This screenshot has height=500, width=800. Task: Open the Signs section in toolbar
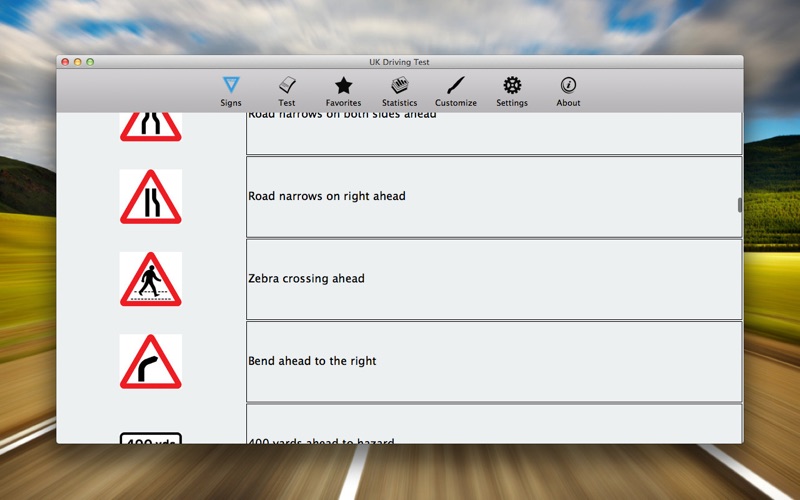tap(231, 91)
